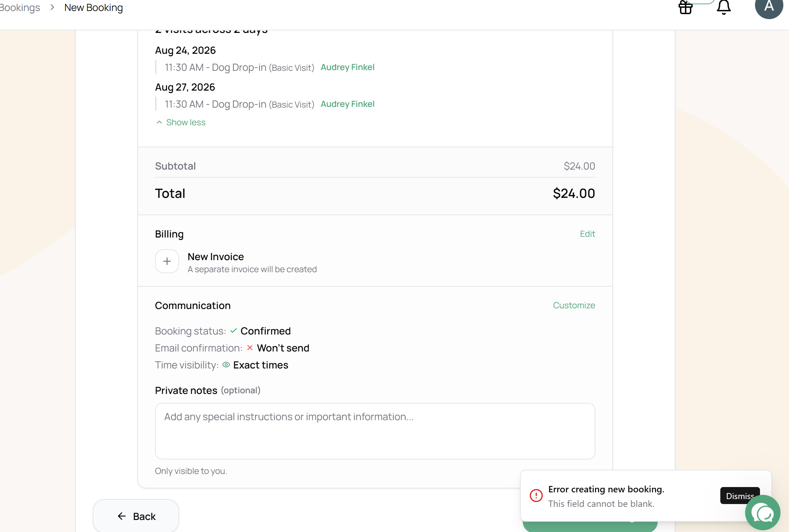Open the notifications bell
Viewport: 789px width, 532px height.
click(x=724, y=7)
